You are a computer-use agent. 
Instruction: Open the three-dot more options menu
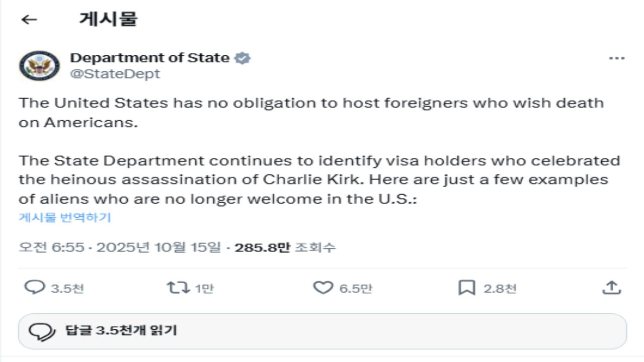coord(616,58)
